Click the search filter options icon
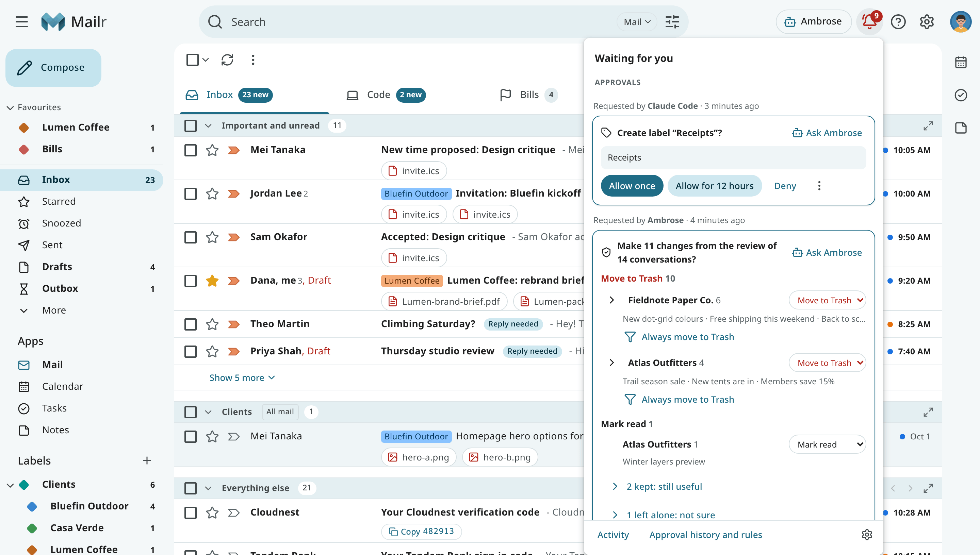Screen dimensions: 980x555 (x=672, y=22)
